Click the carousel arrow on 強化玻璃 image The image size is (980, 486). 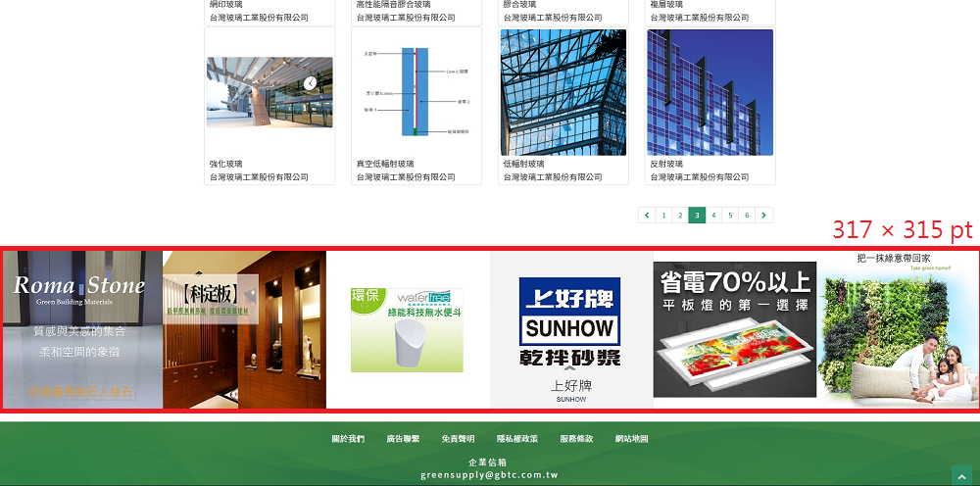tap(310, 83)
